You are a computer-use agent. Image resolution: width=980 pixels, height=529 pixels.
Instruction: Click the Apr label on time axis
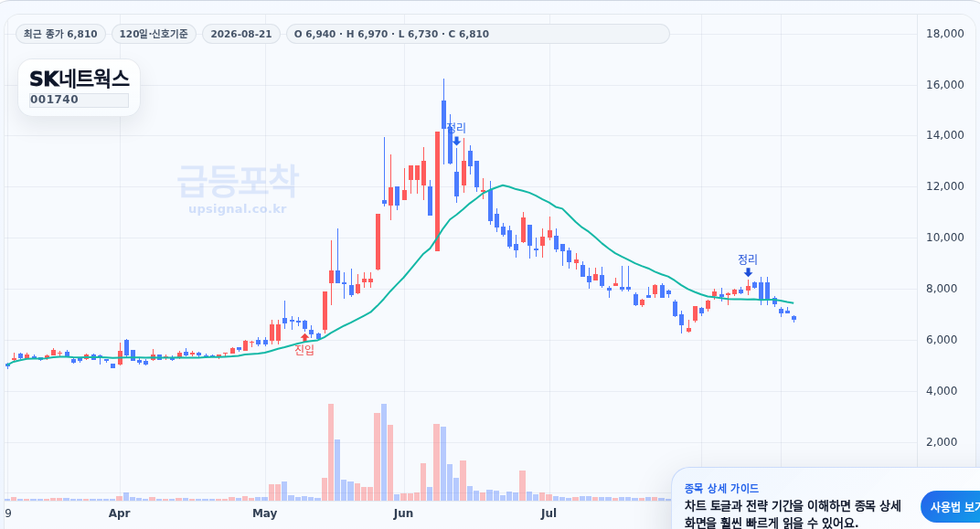120,514
